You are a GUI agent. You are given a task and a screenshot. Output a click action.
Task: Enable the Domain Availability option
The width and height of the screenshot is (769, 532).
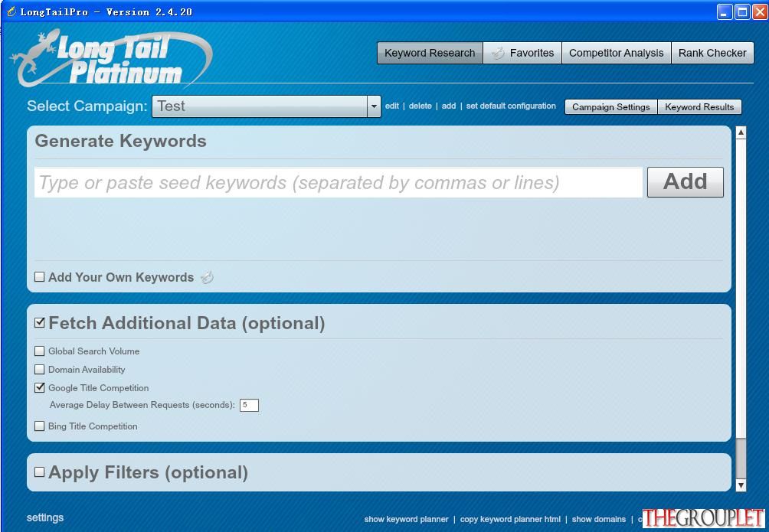pyautogui.click(x=39, y=369)
